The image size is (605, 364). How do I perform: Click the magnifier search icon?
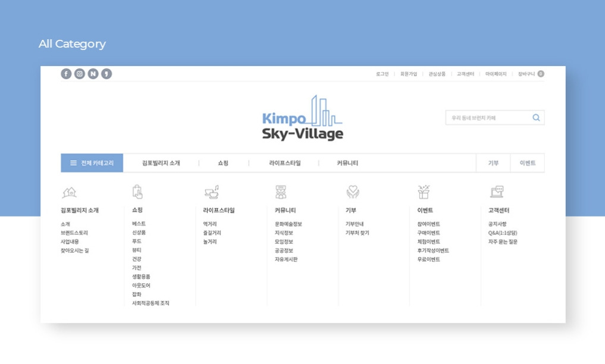pos(537,118)
